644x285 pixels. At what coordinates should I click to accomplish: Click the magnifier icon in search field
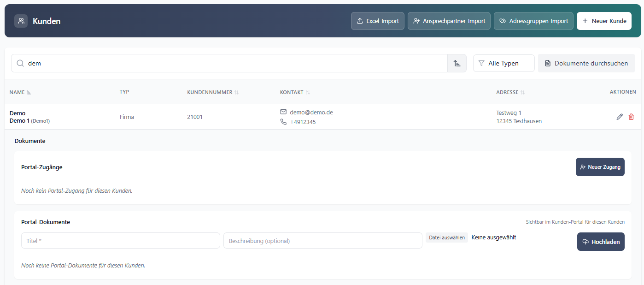tap(20, 63)
